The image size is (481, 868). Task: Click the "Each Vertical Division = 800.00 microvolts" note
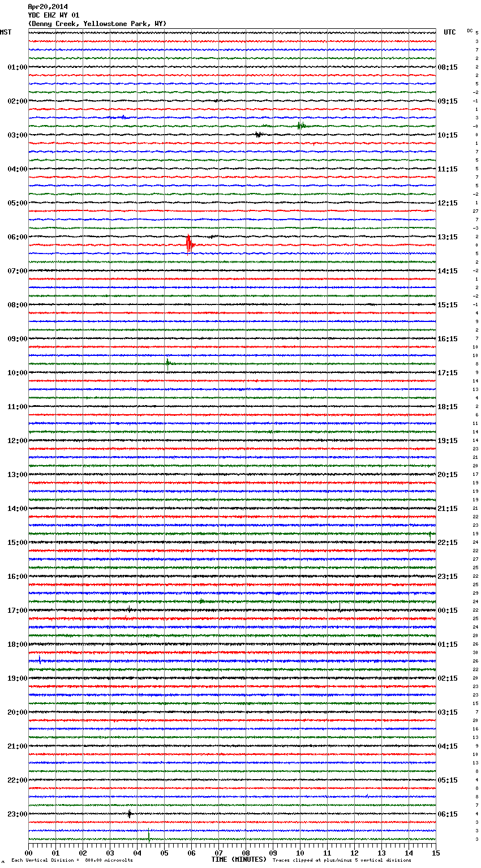pos(72,860)
